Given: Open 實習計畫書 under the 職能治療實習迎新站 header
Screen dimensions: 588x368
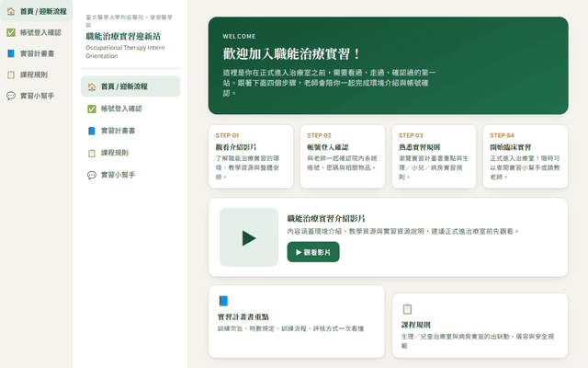Looking at the screenshot, I should point(130,131).
